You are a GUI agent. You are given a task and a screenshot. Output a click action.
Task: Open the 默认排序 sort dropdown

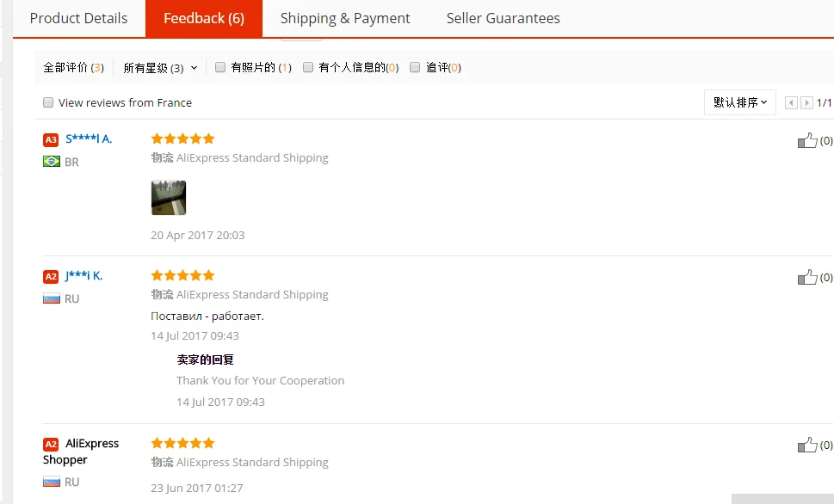coord(740,102)
